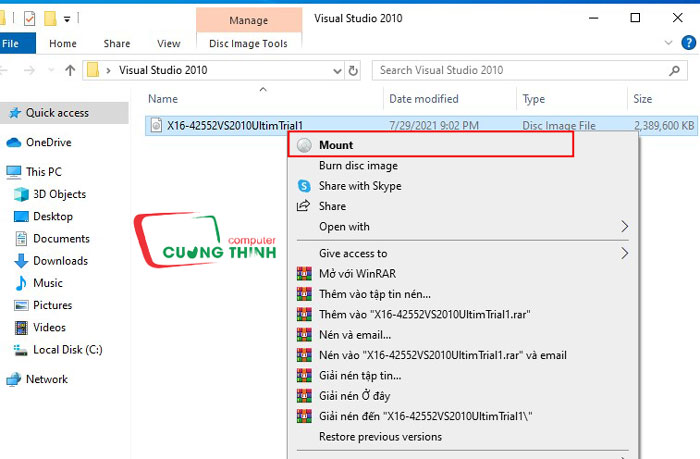The image size is (700, 459).
Task: Click WinRAR icon beside Nén vào "X16-42552VS2010UltimTrial1.rar" và email
Action: click(x=304, y=355)
